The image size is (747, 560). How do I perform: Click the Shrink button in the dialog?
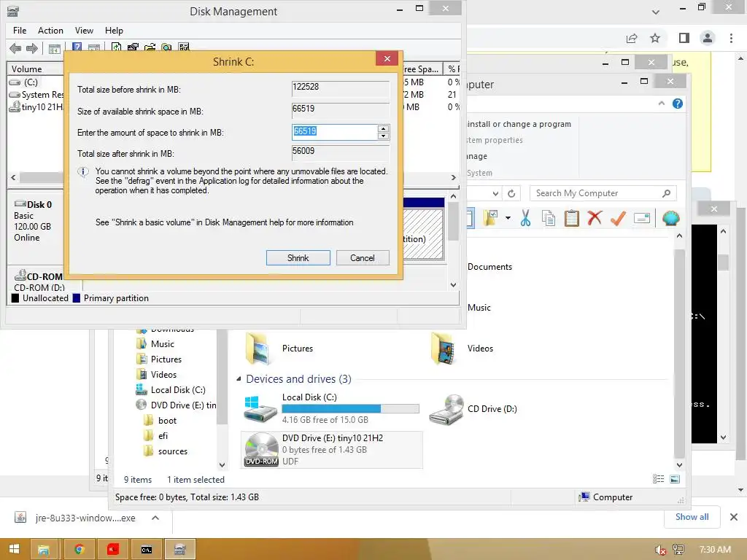[298, 257]
